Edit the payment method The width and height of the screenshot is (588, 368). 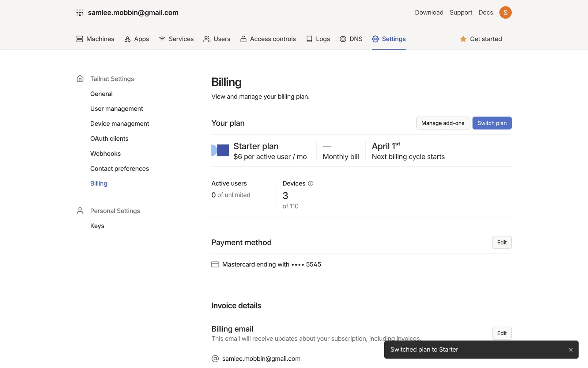point(502,242)
